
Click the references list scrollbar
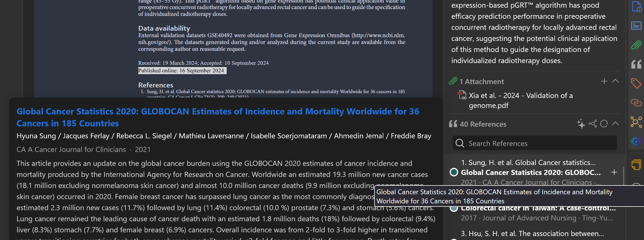click(x=623, y=176)
